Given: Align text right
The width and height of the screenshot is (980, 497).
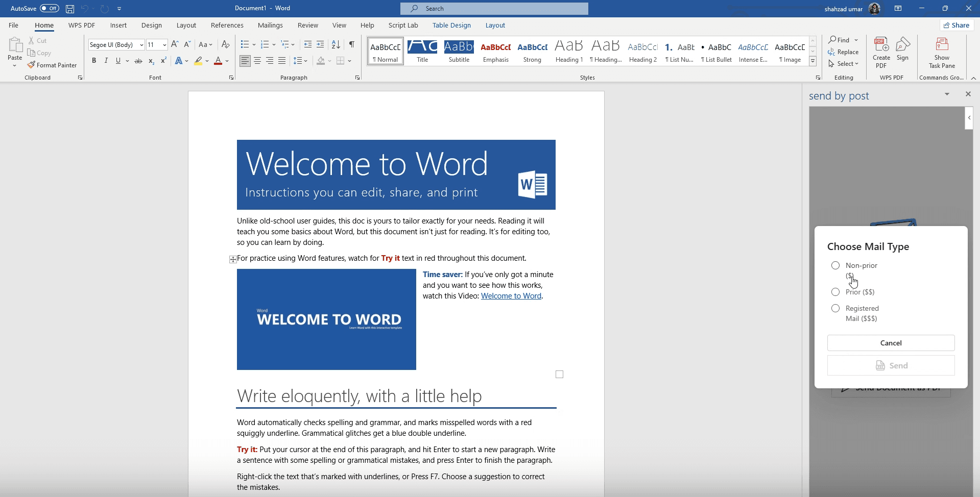Looking at the screenshot, I should click(270, 61).
